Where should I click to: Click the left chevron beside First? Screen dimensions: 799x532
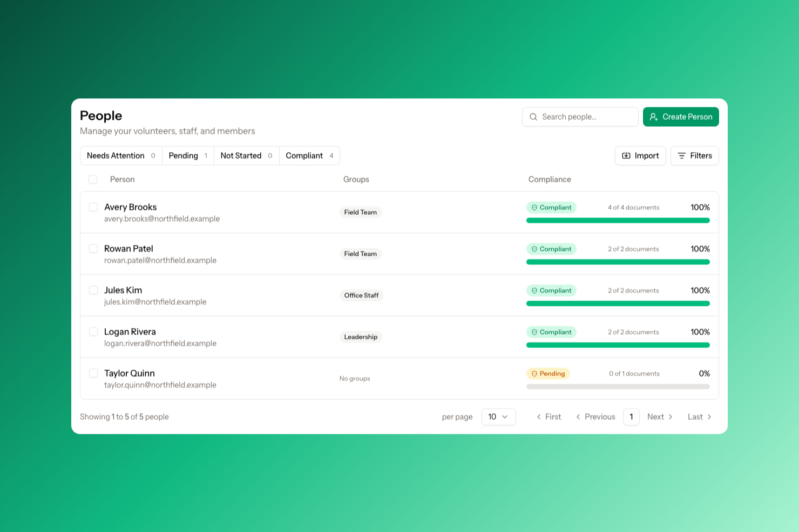[x=539, y=417]
